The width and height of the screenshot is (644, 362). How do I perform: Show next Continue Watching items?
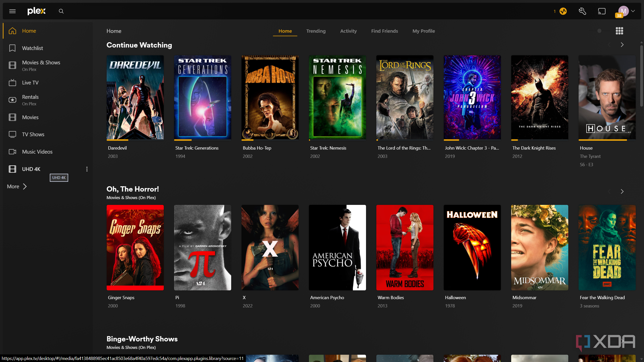tap(622, 45)
